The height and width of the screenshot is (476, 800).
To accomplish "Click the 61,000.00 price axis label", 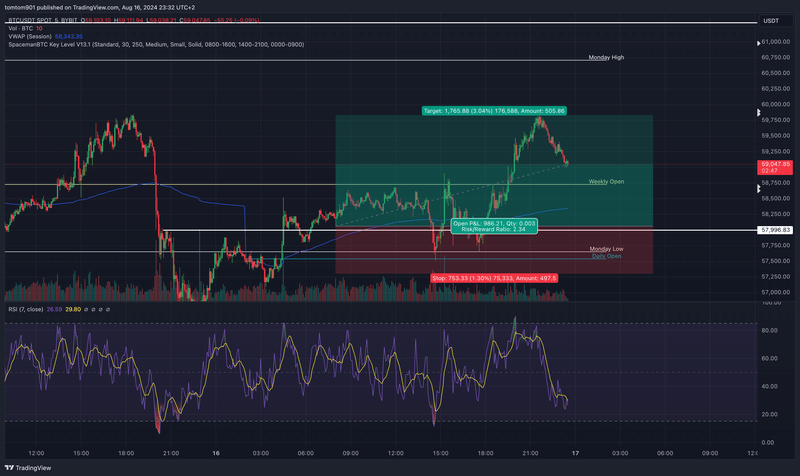I will tap(776, 42).
